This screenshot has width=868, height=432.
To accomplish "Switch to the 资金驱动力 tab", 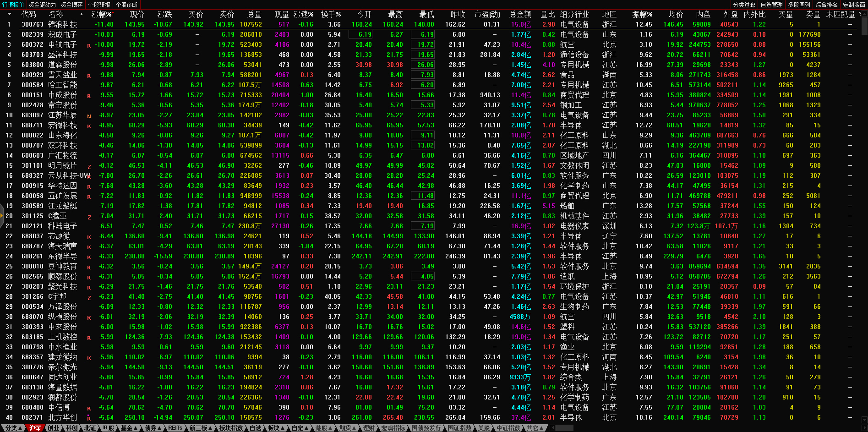I will pyautogui.click(x=42, y=5).
